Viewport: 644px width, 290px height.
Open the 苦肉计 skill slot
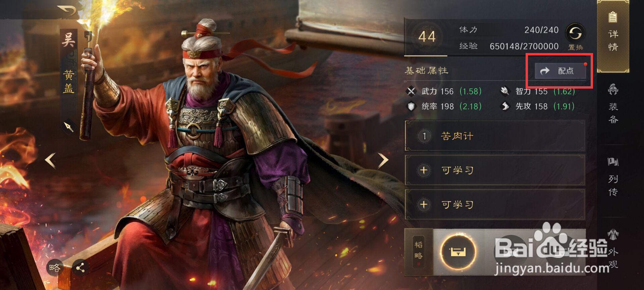(495, 136)
